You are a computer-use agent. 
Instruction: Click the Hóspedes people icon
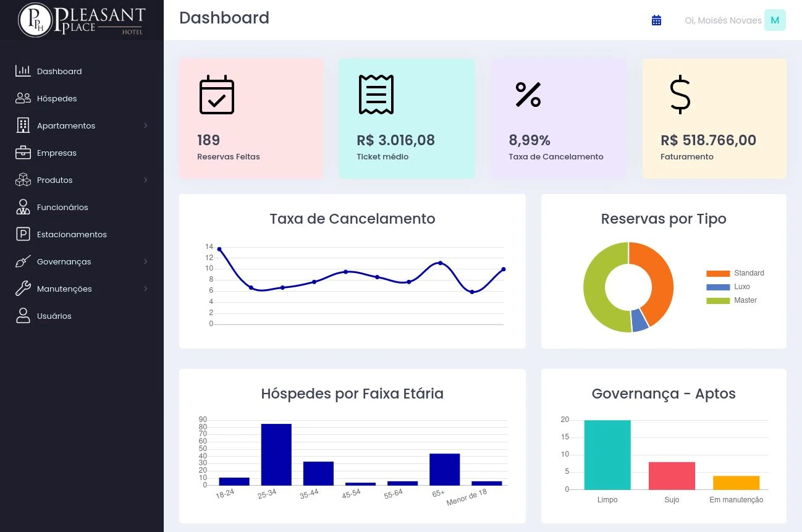(23, 98)
